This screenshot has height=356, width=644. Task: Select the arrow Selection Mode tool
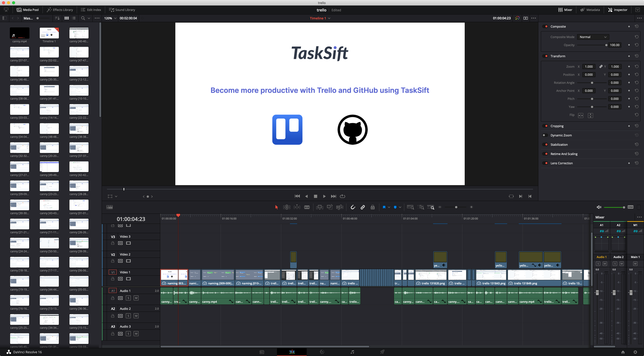(276, 207)
